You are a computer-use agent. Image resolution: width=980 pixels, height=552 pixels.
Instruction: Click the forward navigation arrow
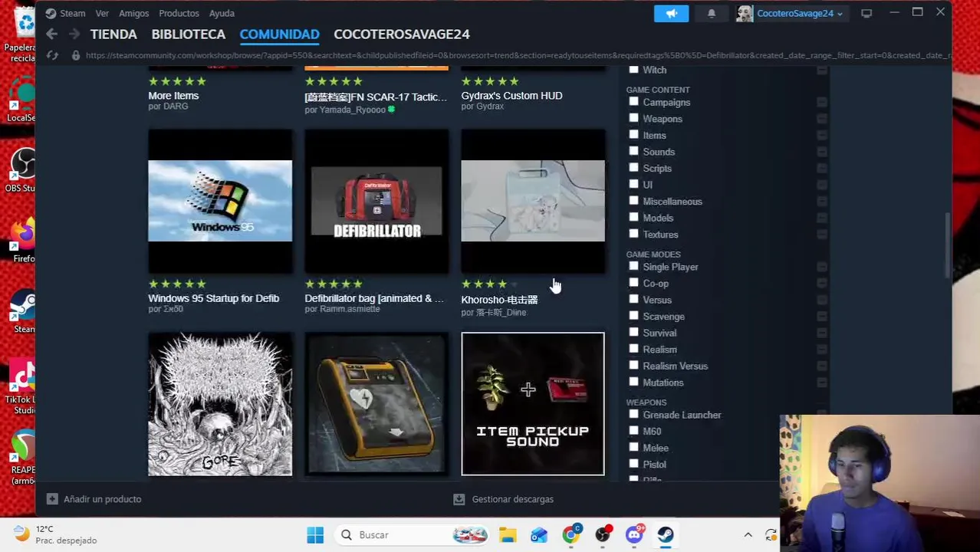(x=74, y=34)
